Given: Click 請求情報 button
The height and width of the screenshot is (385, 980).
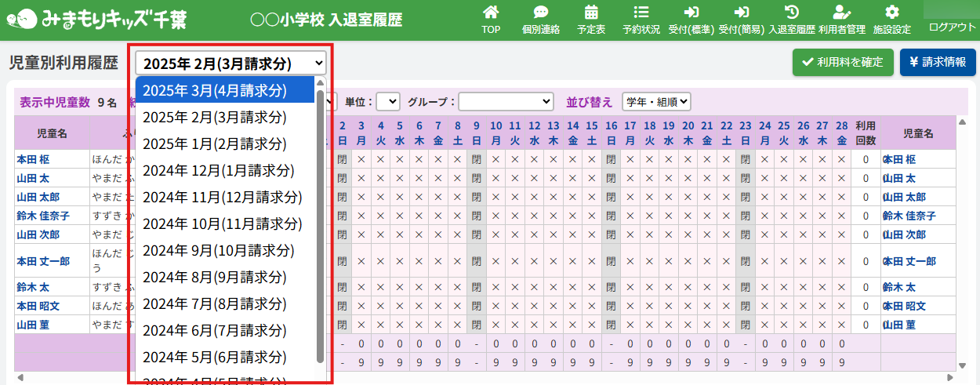Looking at the screenshot, I should pos(938,62).
